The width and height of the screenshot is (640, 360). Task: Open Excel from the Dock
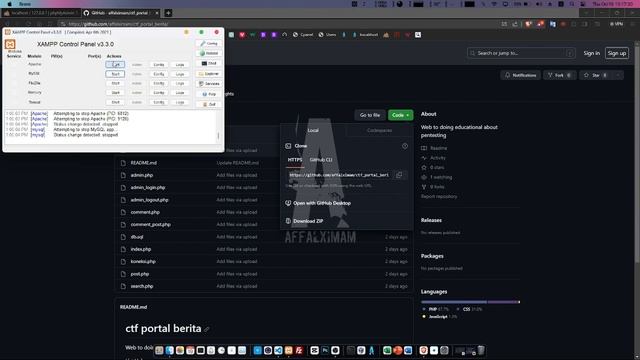[387, 350]
